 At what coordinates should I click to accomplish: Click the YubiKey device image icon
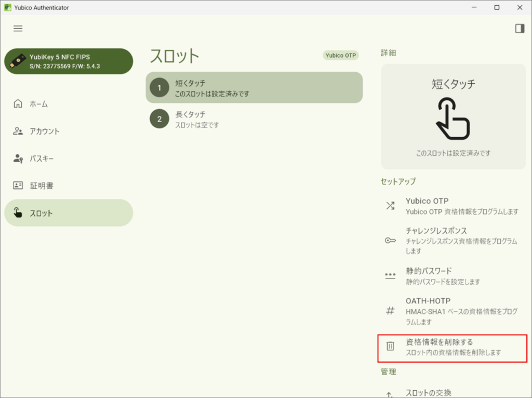coord(17,61)
